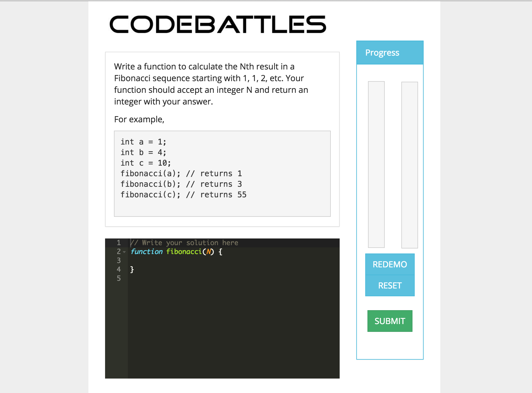
Task: Click 'fibonacci(b); // returns 3' line
Action: (181, 184)
